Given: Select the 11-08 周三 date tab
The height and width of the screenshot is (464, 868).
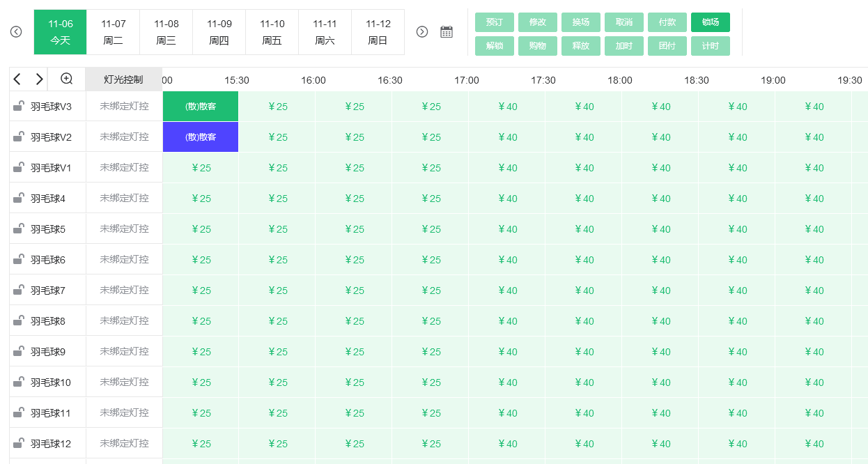Looking at the screenshot, I should (166, 32).
